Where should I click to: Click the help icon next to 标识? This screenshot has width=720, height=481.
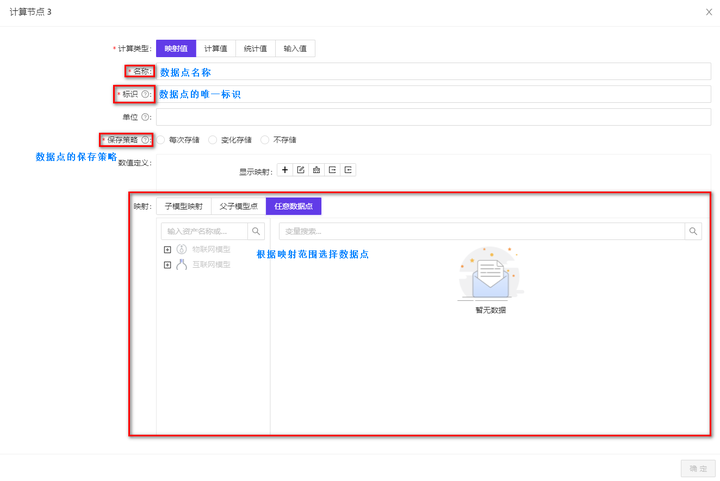click(145, 94)
